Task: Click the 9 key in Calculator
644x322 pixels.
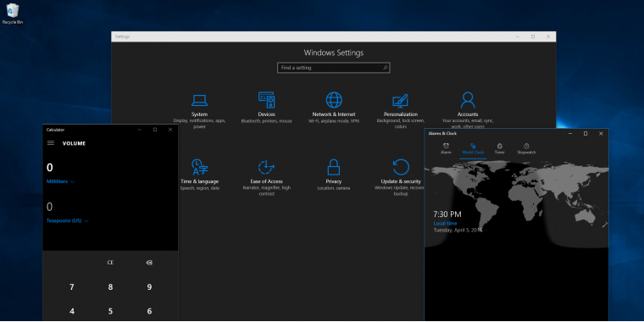Action: click(149, 287)
